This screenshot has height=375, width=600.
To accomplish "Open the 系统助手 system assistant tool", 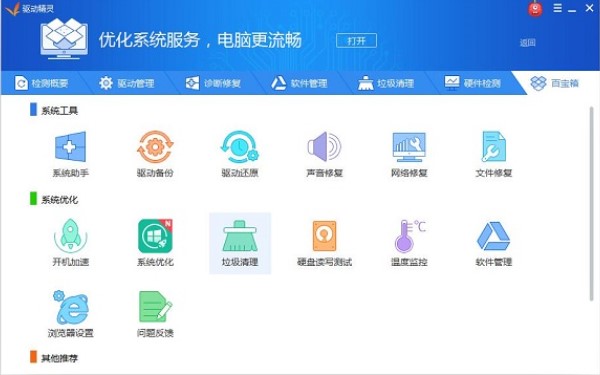I will click(70, 155).
